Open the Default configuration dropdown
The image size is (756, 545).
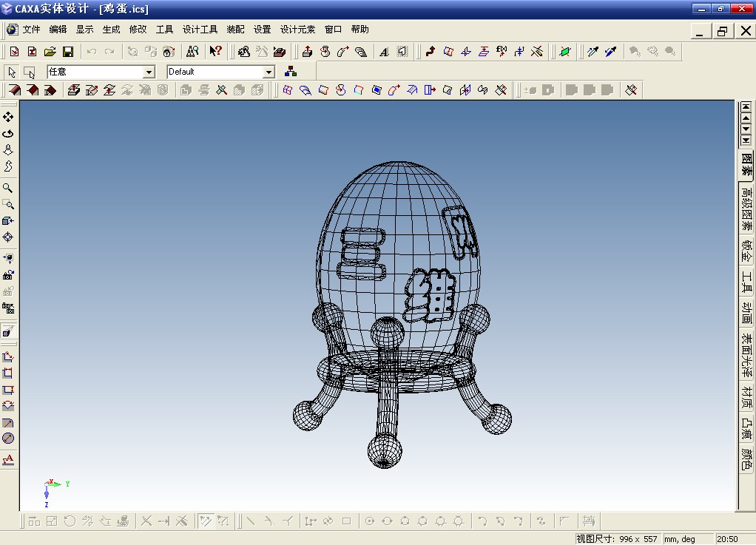point(269,72)
